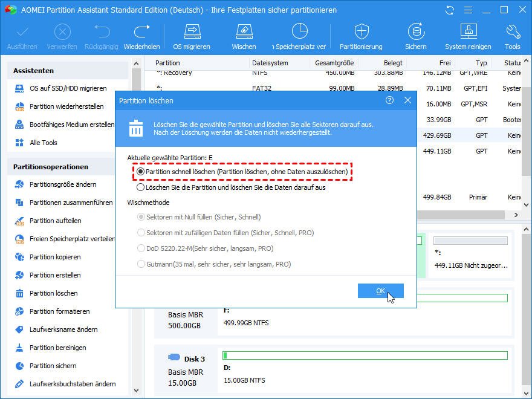Select Gutmann 35 mal wipe method
This screenshot has height=399, width=532.
[x=141, y=264]
